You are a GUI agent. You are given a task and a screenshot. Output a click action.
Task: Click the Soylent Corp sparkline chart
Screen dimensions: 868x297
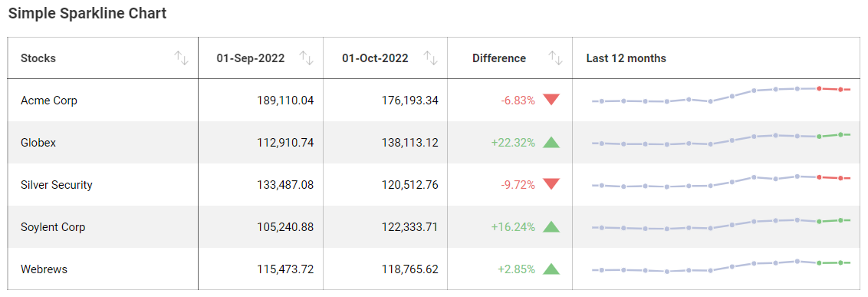point(721,224)
